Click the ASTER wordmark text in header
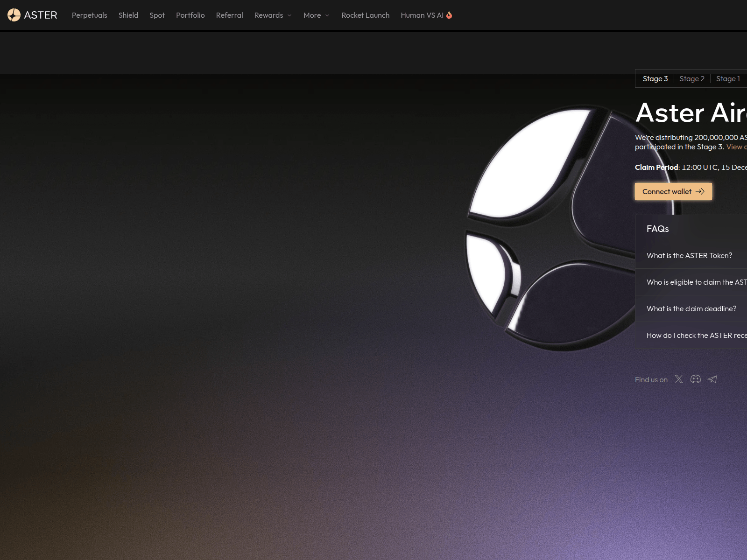This screenshot has height=560, width=747. click(41, 15)
